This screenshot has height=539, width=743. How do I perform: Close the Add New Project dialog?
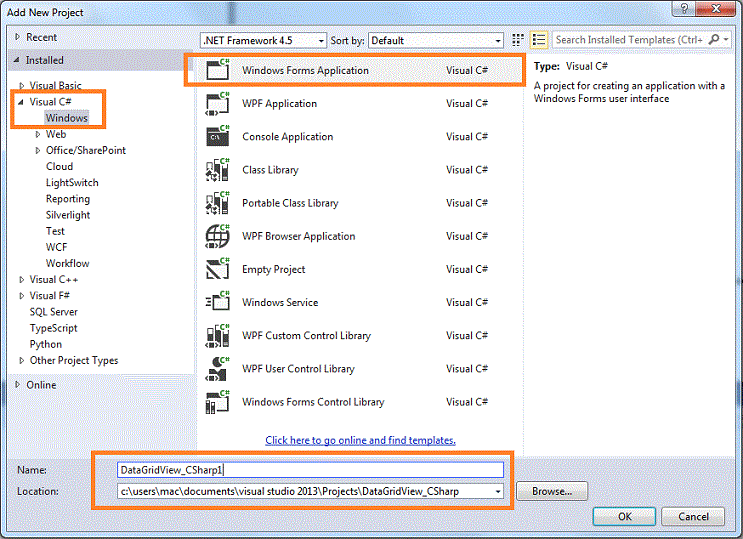(716, 8)
